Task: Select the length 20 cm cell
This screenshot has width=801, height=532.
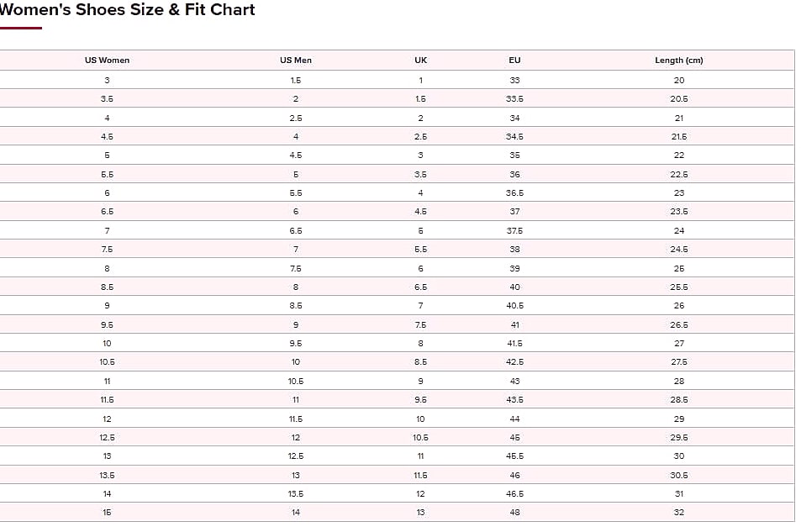Action: pyautogui.click(x=679, y=80)
